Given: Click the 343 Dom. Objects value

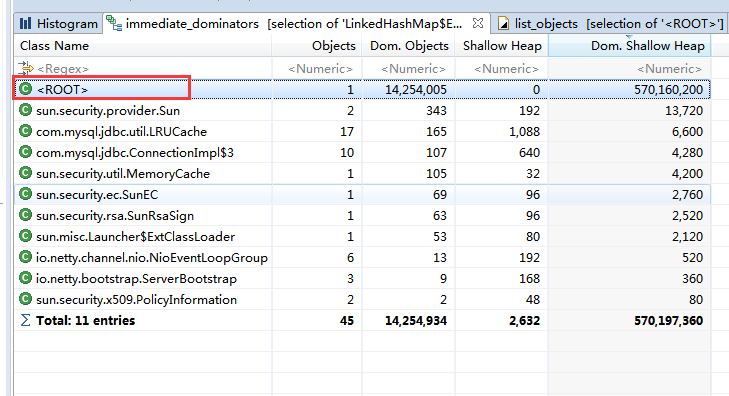Looking at the screenshot, I should point(436,111).
